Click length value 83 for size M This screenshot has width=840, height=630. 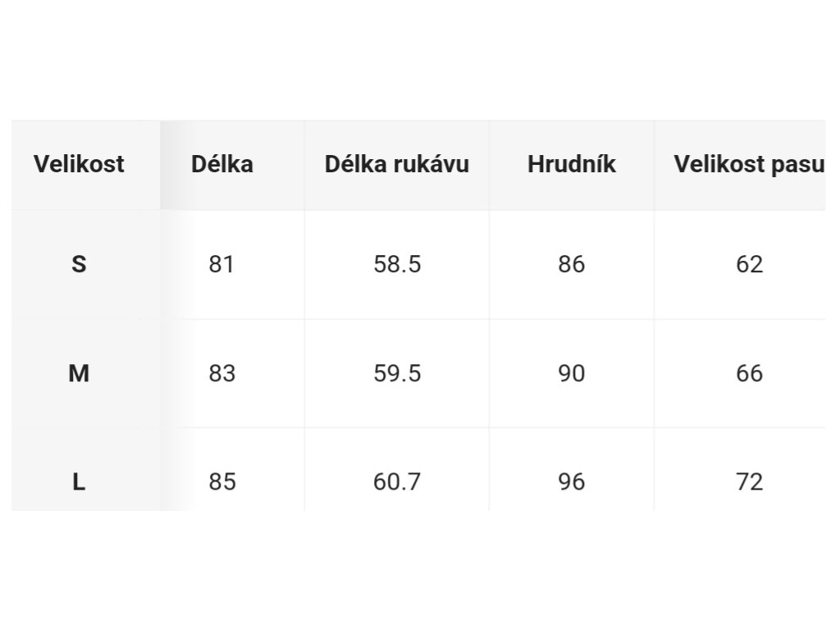point(221,373)
